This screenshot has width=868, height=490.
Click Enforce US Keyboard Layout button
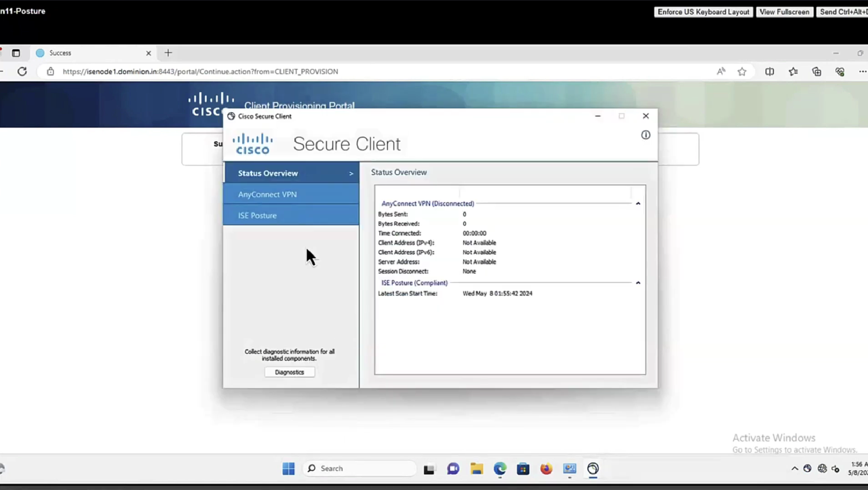click(703, 12)
